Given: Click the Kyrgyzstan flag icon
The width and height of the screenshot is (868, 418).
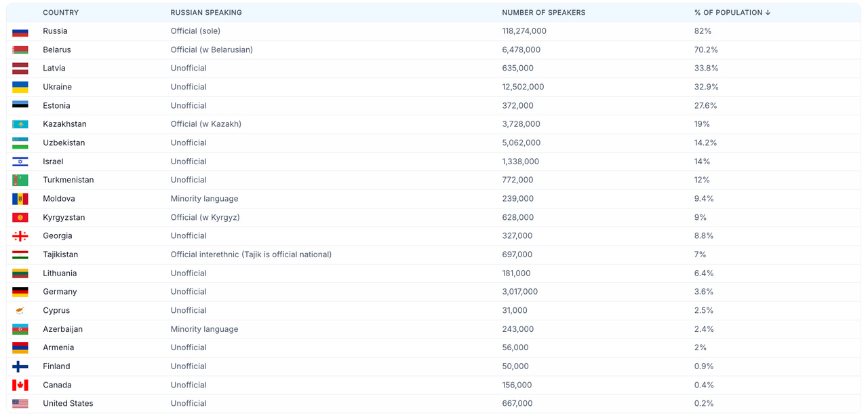Looking at the screenshot, I should [x=20, y=218].
